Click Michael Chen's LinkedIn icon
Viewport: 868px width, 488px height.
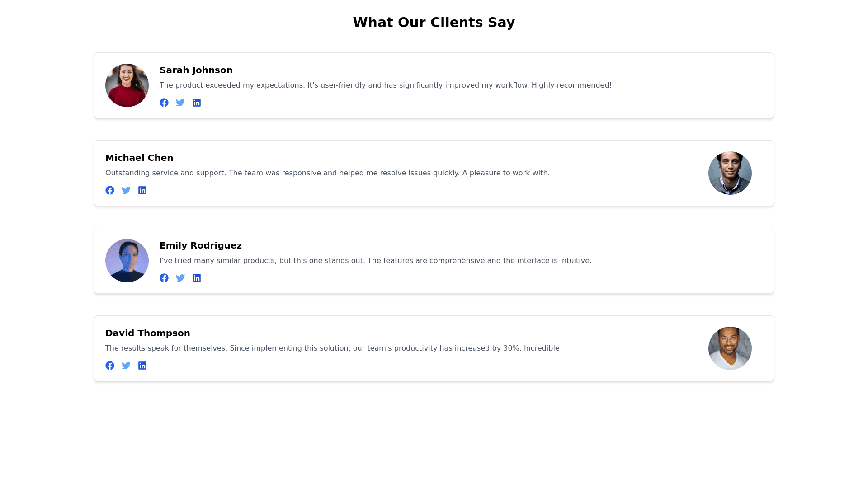coord(142,190)
